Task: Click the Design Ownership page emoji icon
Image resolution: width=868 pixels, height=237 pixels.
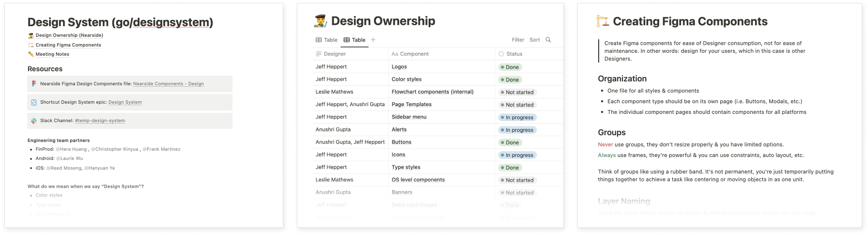Action: [320, 21]
